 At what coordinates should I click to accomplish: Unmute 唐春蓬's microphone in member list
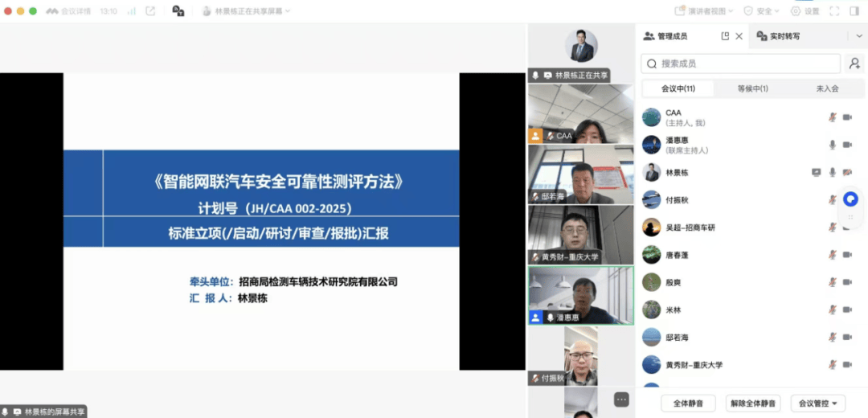pyautogui.click(x=833, y=255)
